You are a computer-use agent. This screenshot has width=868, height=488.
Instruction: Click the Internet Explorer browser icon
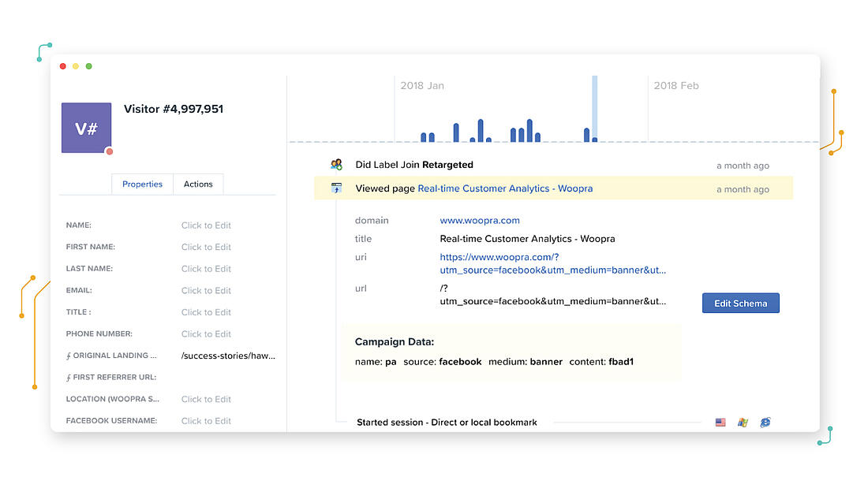tap(765, 422)
